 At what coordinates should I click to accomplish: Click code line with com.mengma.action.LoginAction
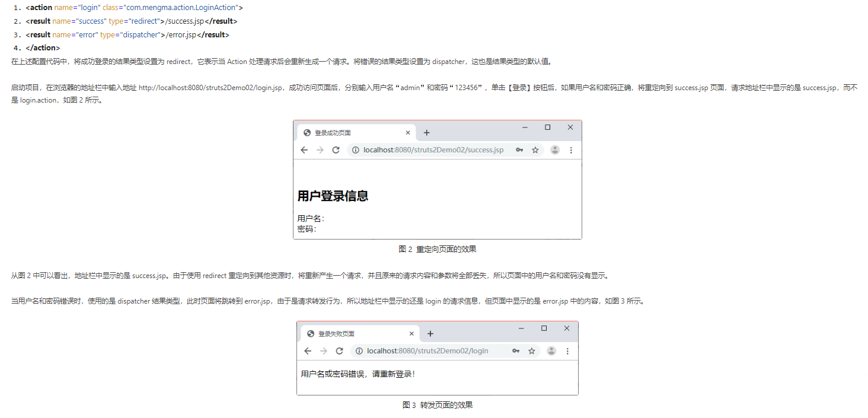(x=134, y=8)
